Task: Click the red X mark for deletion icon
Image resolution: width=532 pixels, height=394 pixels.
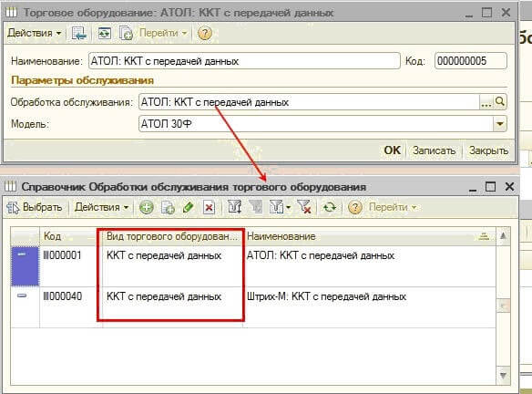Action: [x=209, y=207]
